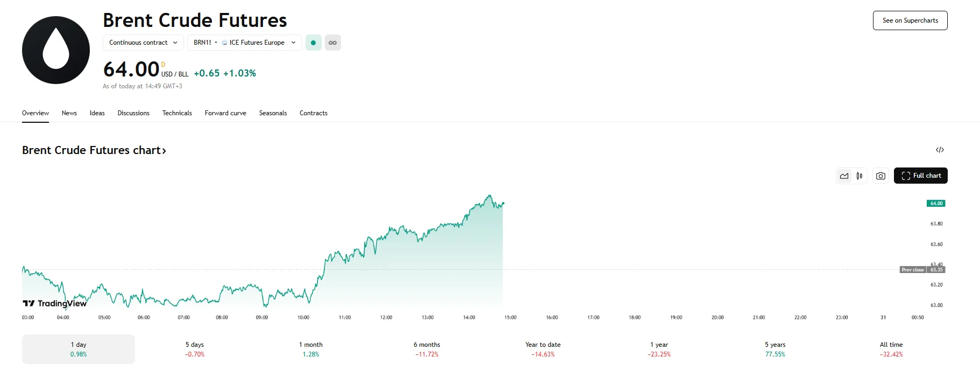This screenshot has width=980, height=377.
Task: Choose the 6 months range
Action: pos(427,349)
